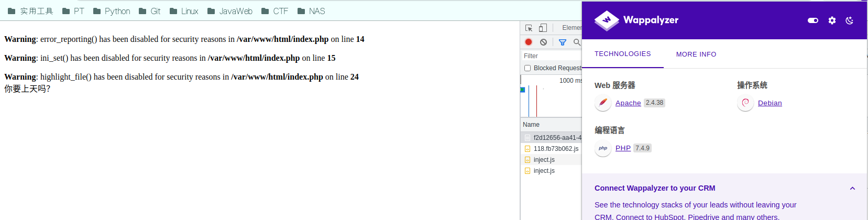Open the CTF bookmark folder
868x220 pixels.
[x=275, y=11]
